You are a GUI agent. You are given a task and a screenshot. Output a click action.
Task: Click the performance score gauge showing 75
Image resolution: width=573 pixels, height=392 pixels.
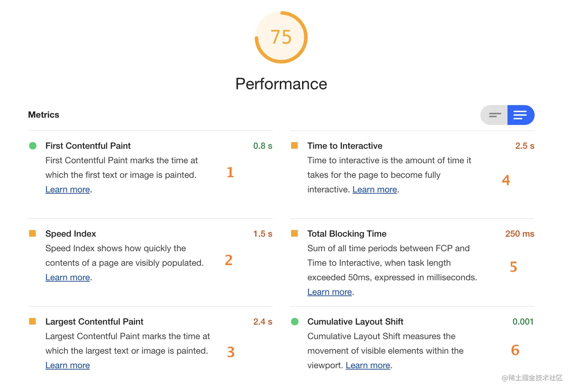281,37
